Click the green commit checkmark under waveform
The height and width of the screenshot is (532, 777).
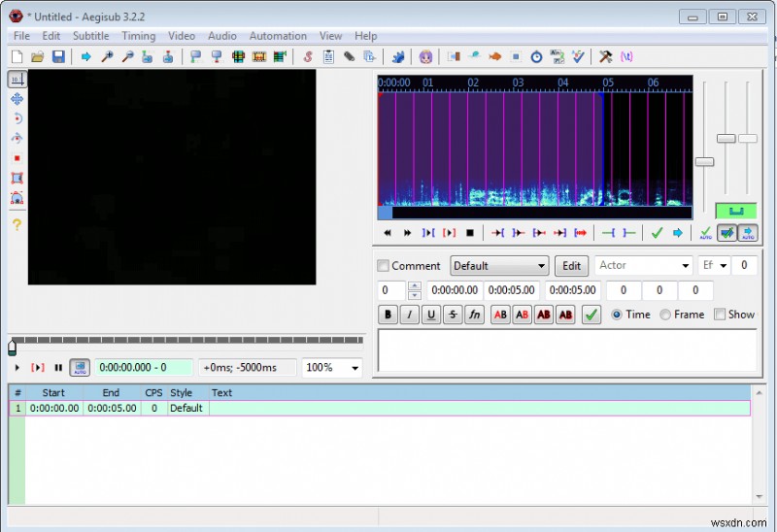pos(657,233)
